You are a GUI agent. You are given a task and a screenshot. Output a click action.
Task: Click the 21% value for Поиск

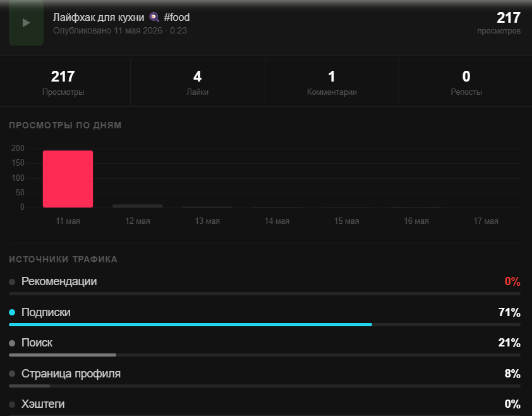click(509, 343)
